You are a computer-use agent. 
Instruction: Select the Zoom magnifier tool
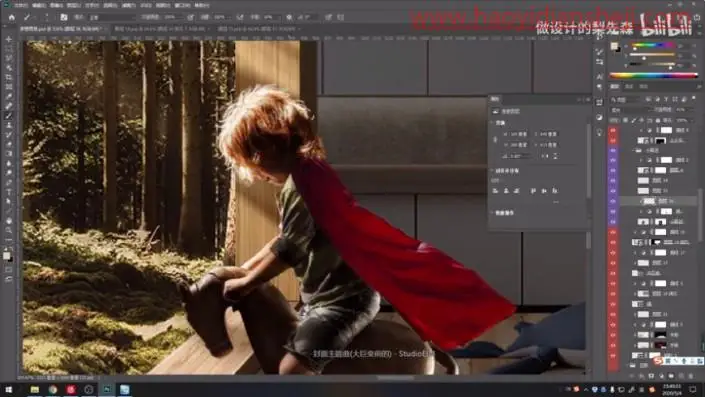(9, 230)
